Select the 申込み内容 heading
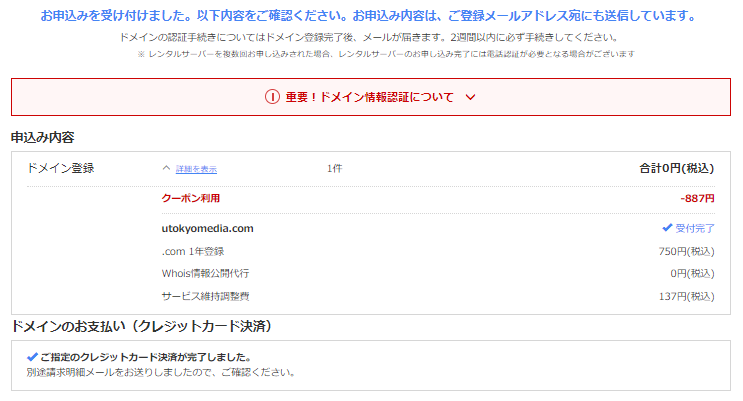This screenshot has width=743, height=401. pos(43,137)
